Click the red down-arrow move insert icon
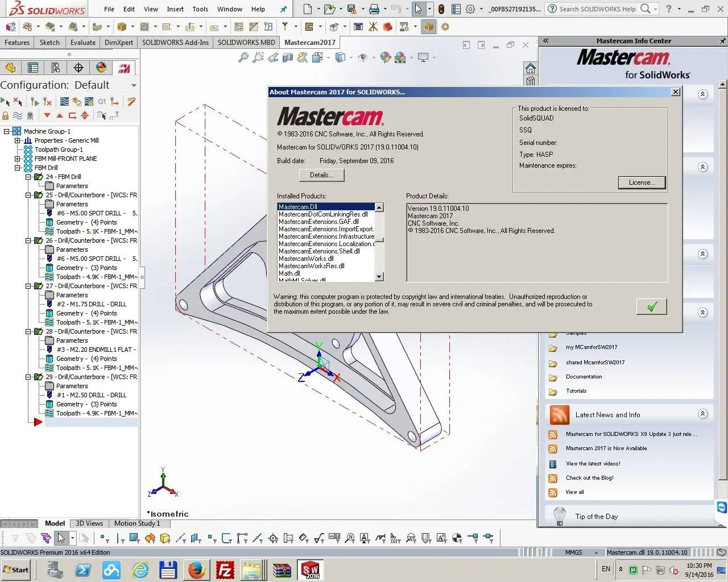Image resolution: width=728 pixels, height=582 pixels. coord(47,115)
